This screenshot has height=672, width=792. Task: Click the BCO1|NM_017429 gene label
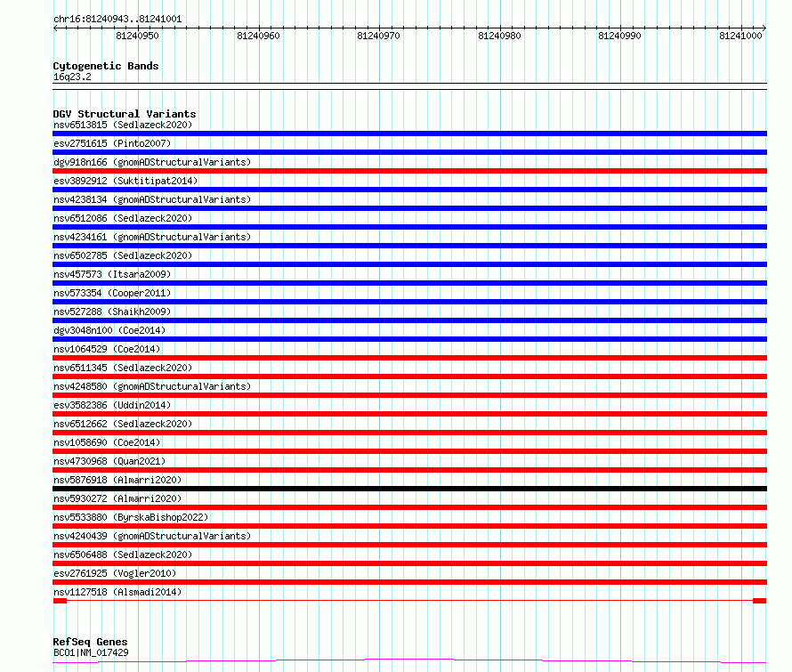click(91, 652)
